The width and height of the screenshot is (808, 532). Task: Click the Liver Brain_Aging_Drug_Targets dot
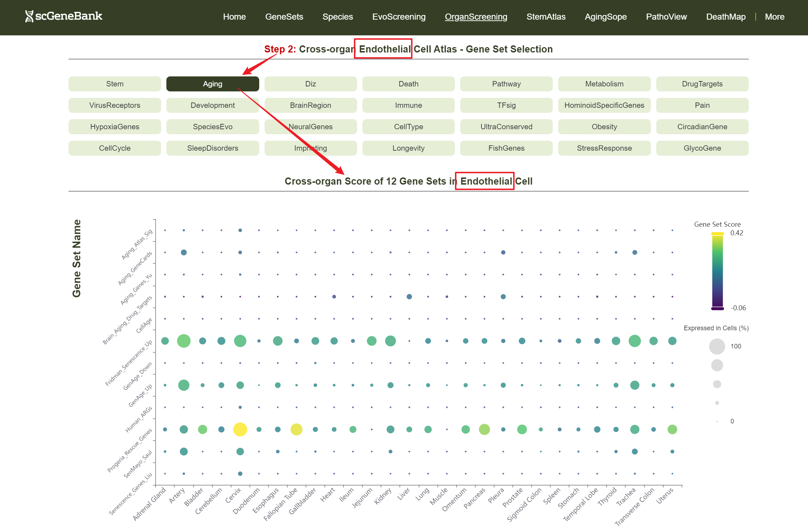coord(409,296)
